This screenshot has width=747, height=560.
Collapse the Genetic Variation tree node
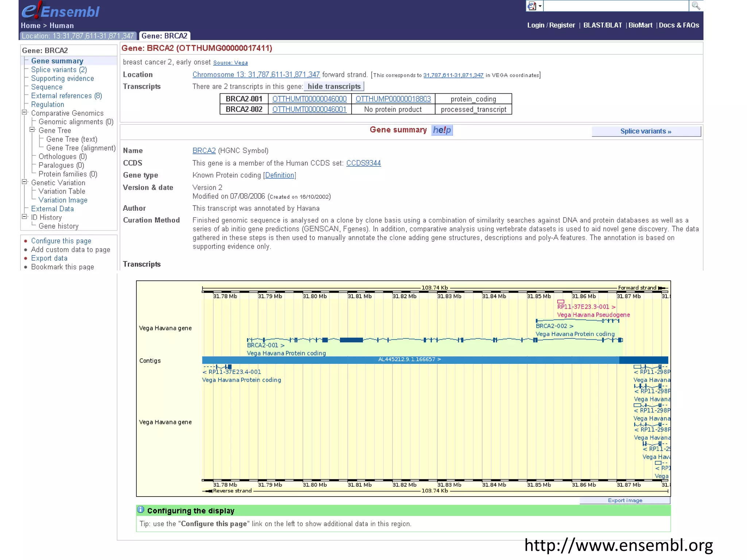click(24, 182)
